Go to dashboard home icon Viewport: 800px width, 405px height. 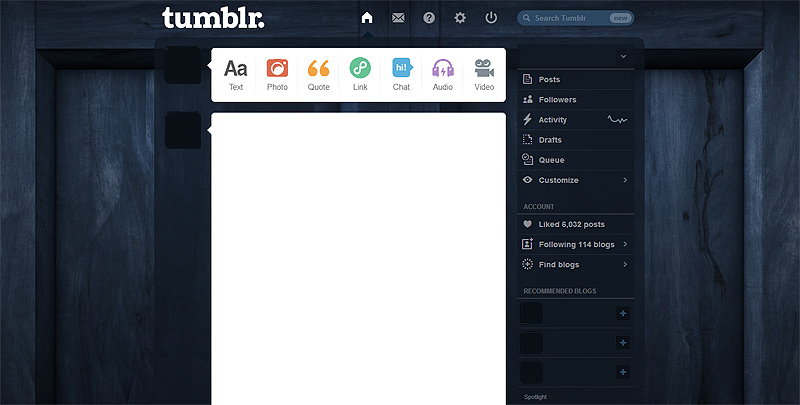pos(367,18)
